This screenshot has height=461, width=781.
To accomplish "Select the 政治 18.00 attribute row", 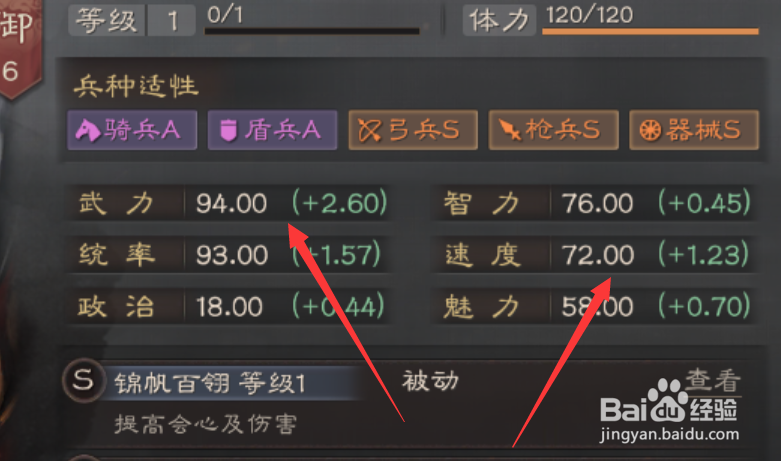I will 228,306.
